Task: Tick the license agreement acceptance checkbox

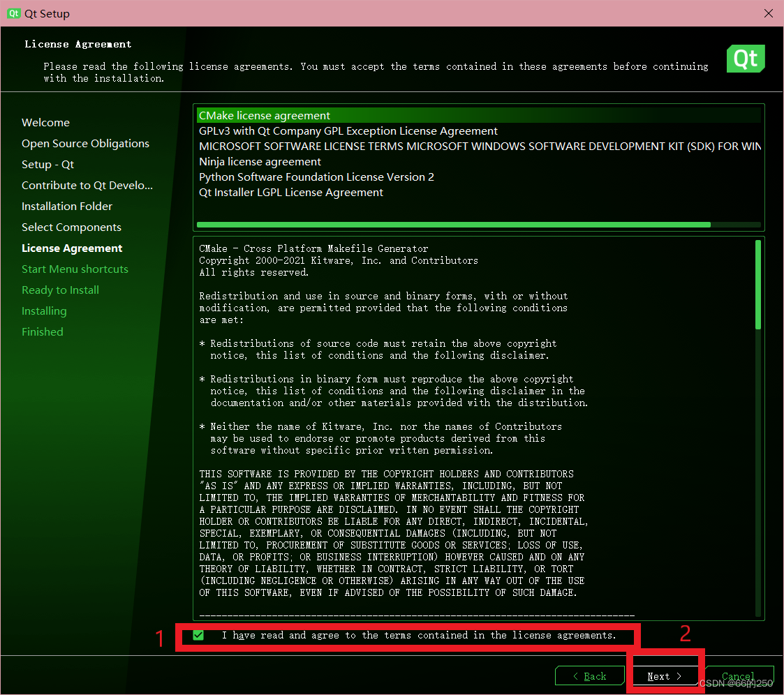Action: coord(198,635)
